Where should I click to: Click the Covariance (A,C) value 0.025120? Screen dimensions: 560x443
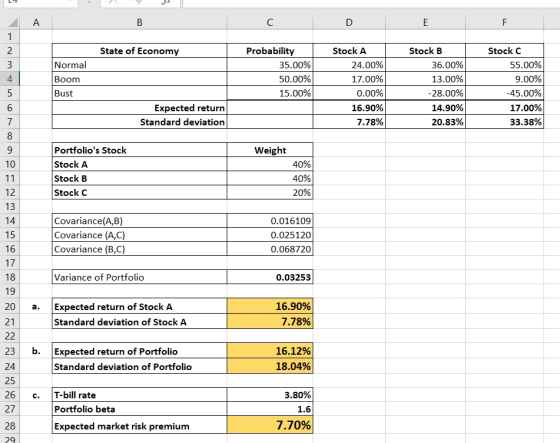pyautogui.click(x=270, y=235)
